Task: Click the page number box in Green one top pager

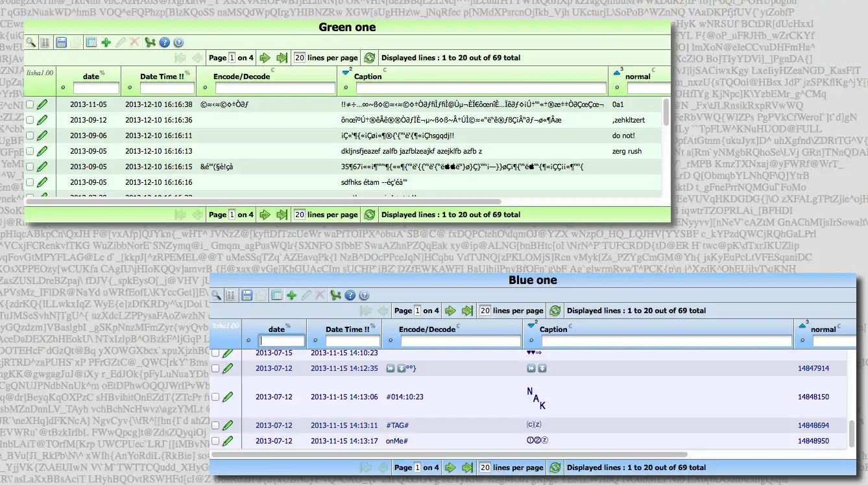Action: coord(232,58)
